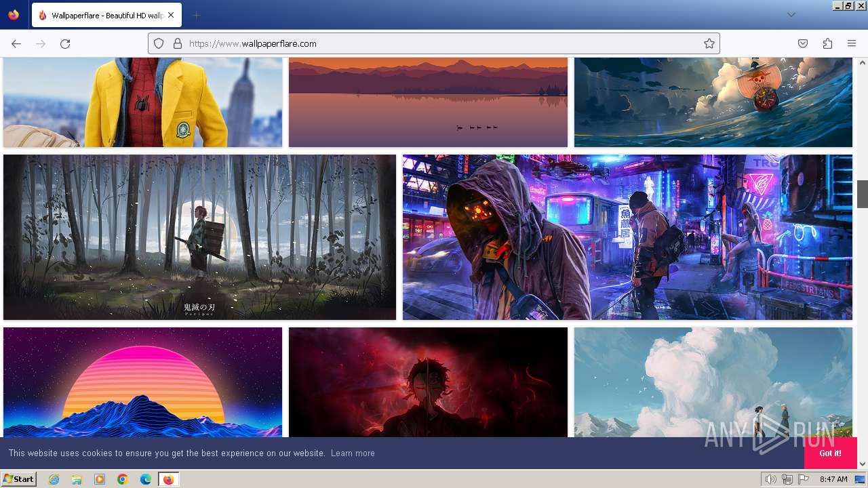The height and width of the screenshot is (488, 868).
Task: Reload the current page
Action: (x=65, y=43)
